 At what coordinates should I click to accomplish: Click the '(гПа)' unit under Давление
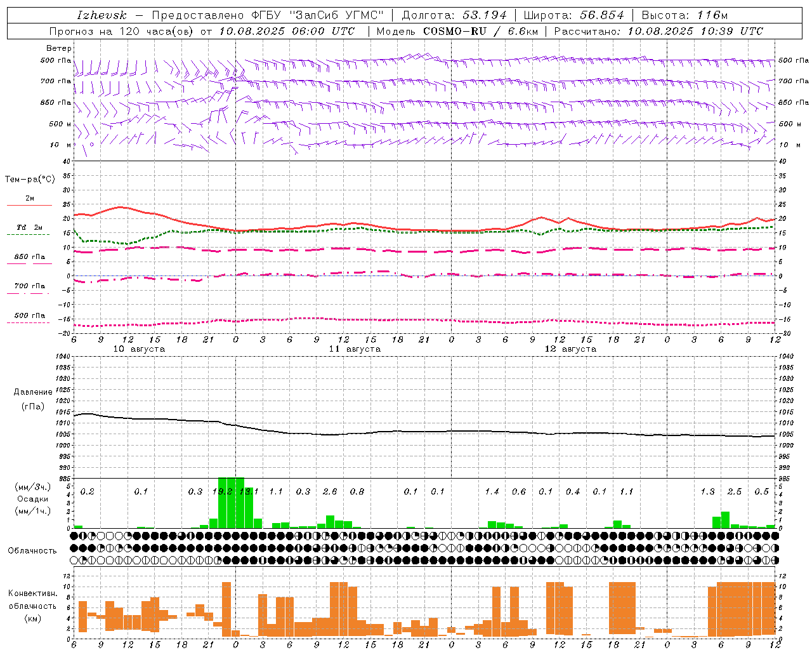click(33, 406)
